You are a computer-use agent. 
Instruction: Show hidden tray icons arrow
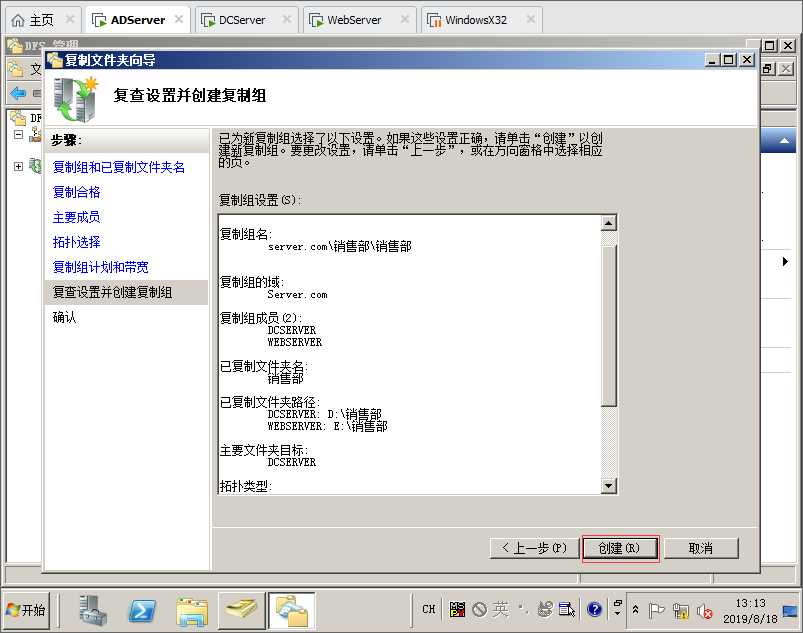[x=636, y=609]
